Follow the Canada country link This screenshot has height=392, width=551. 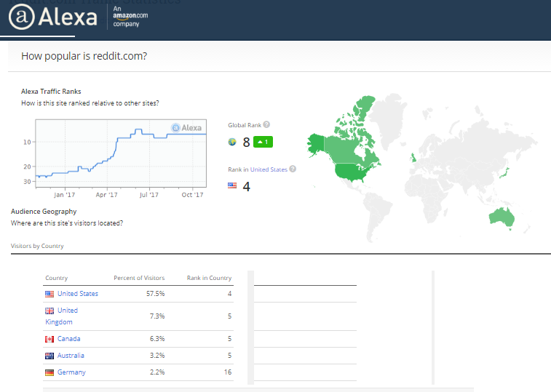(x=69, y=339)
